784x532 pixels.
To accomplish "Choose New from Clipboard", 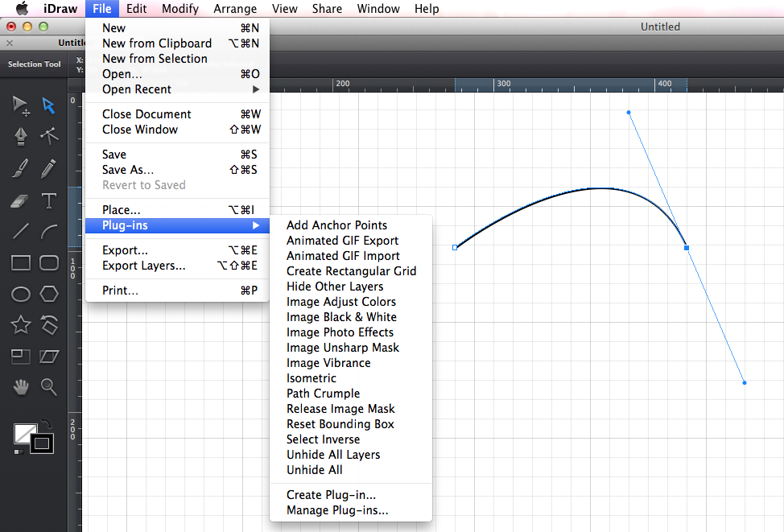I will pyautogui.click(x=178, y=43).
